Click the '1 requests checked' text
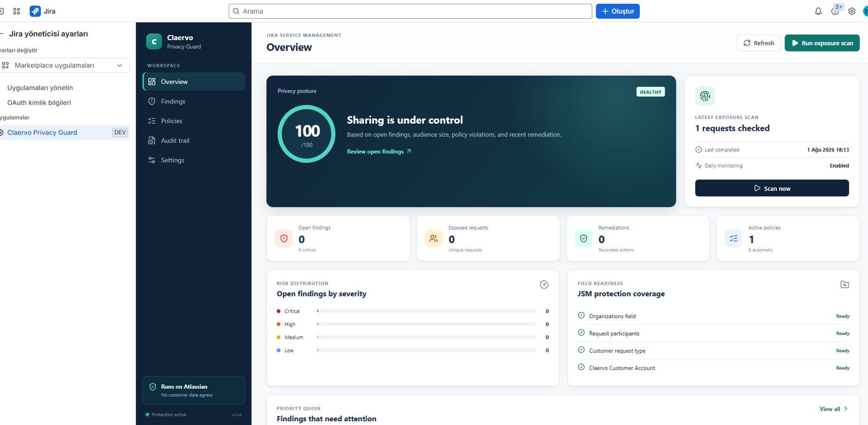The image size is (868, 425). (x=732, y=128)
